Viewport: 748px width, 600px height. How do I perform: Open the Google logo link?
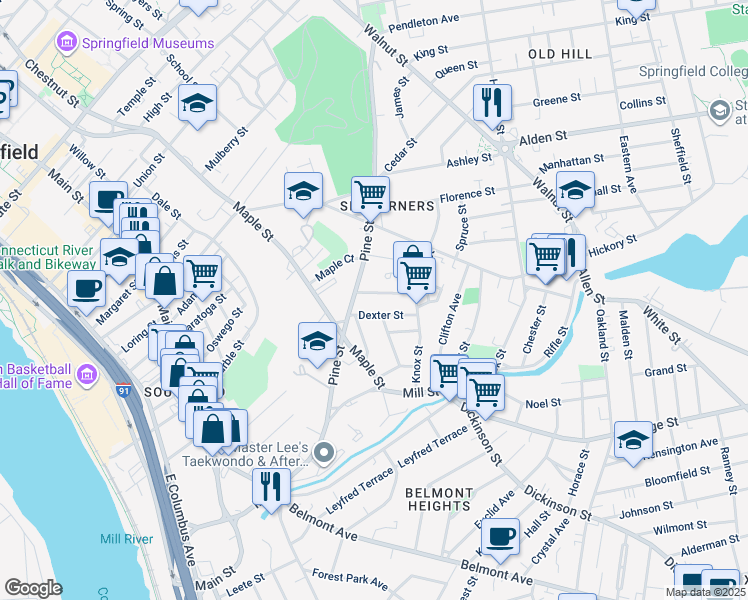point(34,588)
